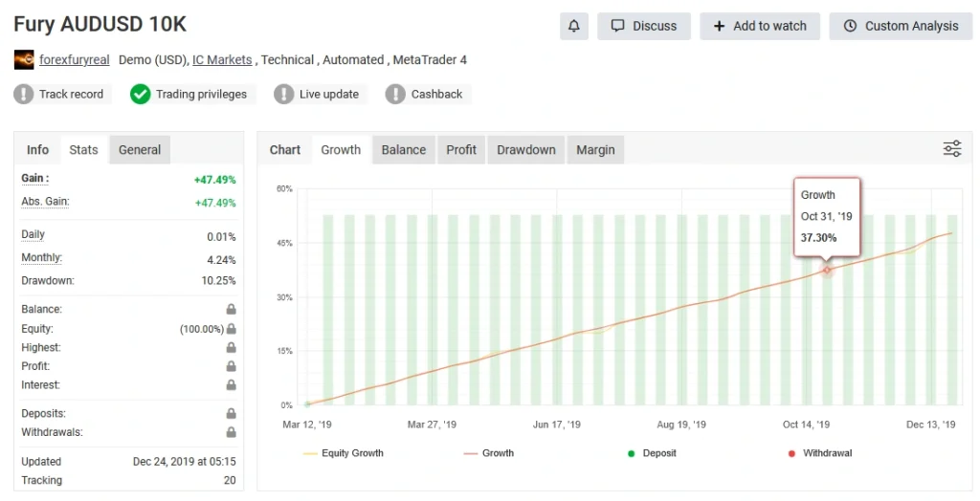Open the Margin chart tab
This screenshot has height=501, width=980.
(x=595, y=150)
